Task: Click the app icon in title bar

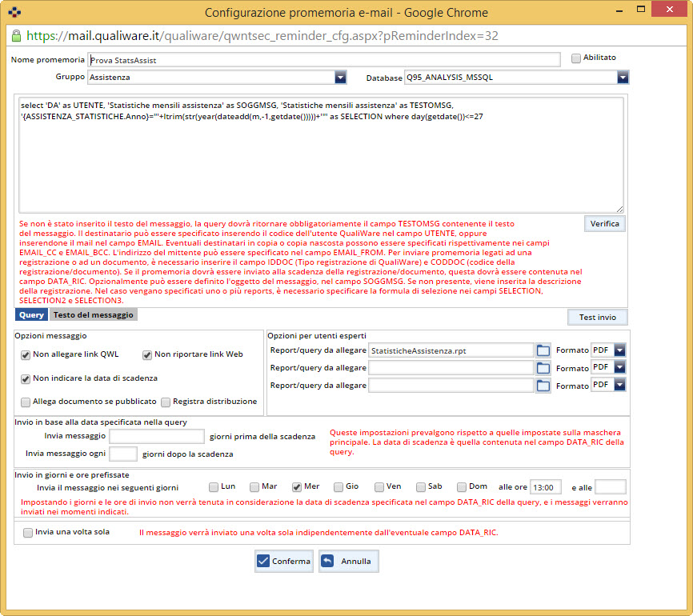Action: (14, 12)
